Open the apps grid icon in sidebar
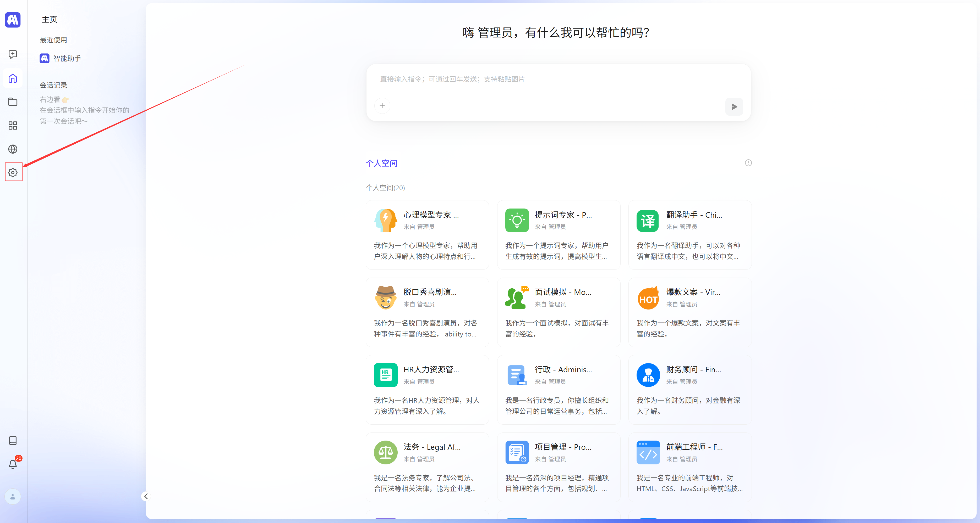 pyautogui.click(x=13, y=125)
